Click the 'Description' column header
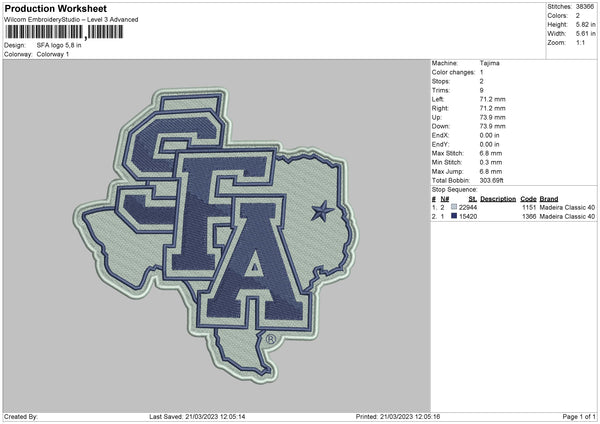This screenshot has height=424, width=600. [498, 199]
